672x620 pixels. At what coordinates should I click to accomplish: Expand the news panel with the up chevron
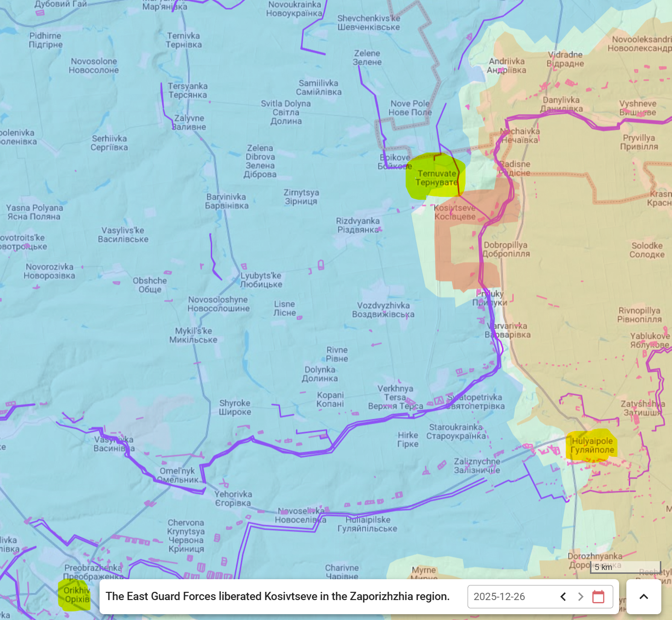(x=644, y=597)
